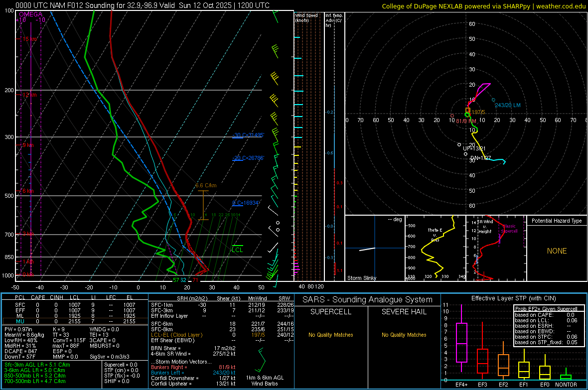Click the 850 pressure level label
This screenshot has width=588, height=390.
click(9, 257)
